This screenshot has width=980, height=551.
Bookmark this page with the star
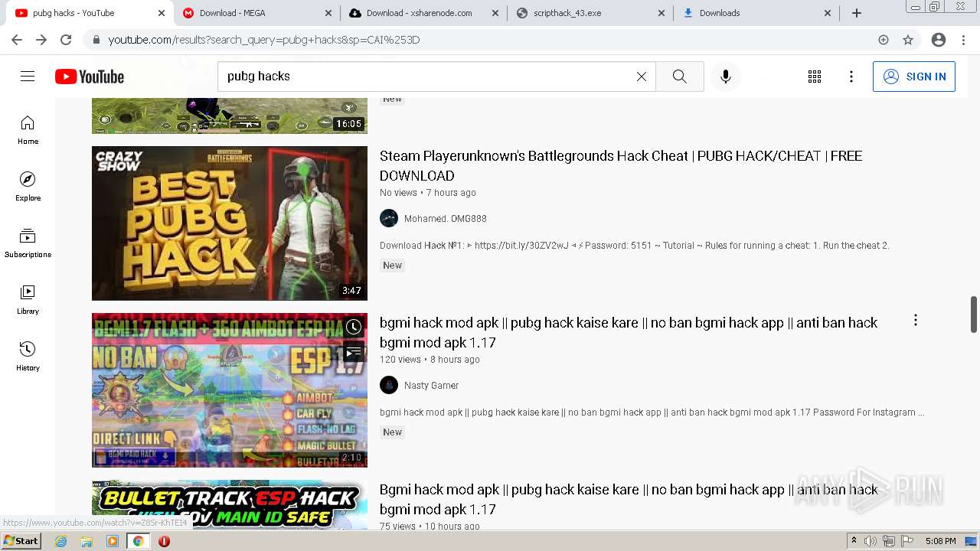click(908, 40)
